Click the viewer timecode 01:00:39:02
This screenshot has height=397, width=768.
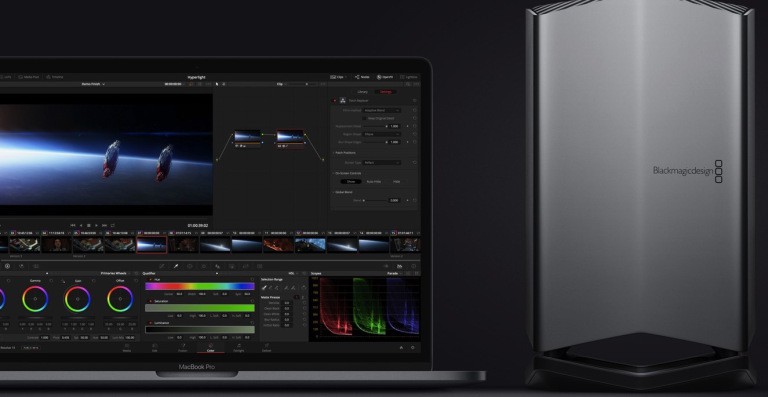(198, 226)
